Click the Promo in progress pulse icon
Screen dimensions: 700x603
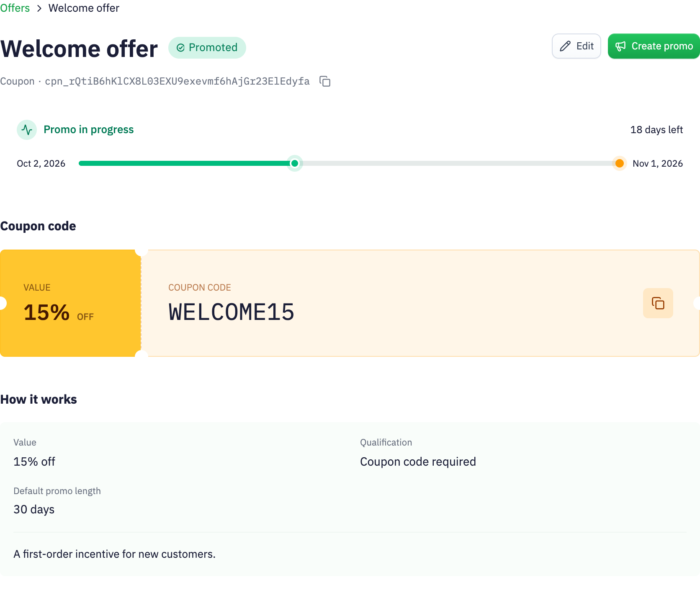click(27, 130)
